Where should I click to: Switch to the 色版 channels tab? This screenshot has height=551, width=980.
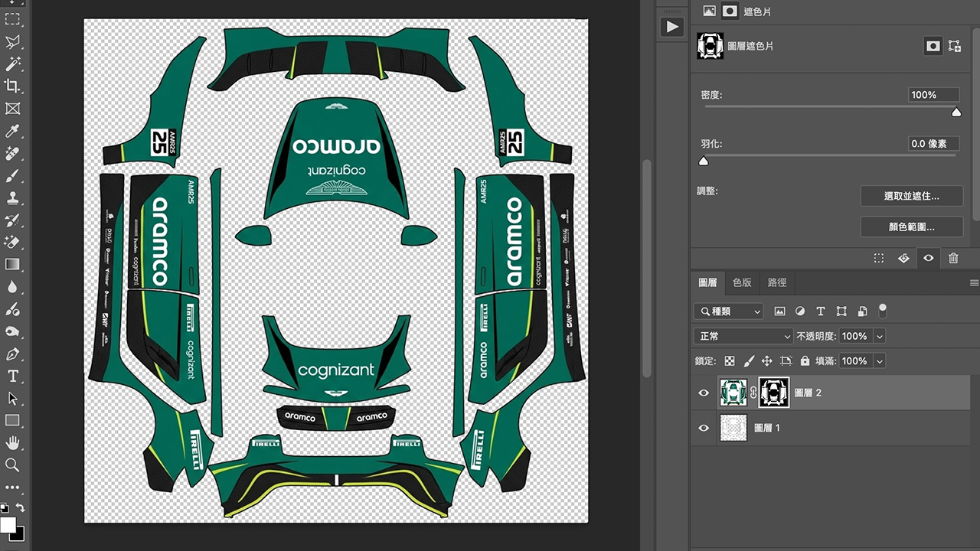742,282
